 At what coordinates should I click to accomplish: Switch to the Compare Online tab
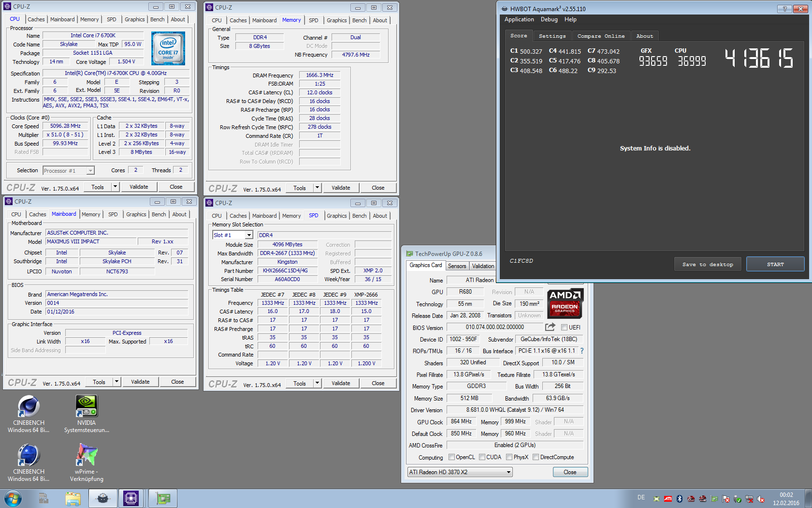[x=601, y=36]
